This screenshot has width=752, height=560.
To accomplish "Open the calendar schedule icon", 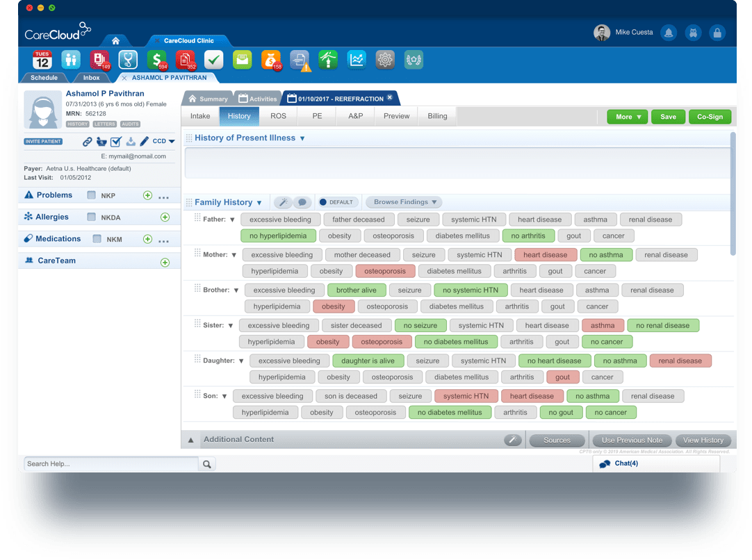I will (x=42, y=60).
